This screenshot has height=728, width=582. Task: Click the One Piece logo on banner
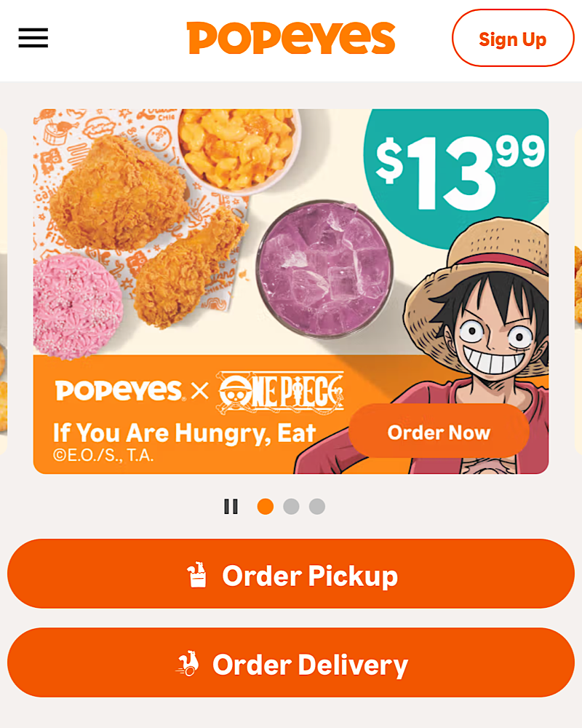click(282, 392)
